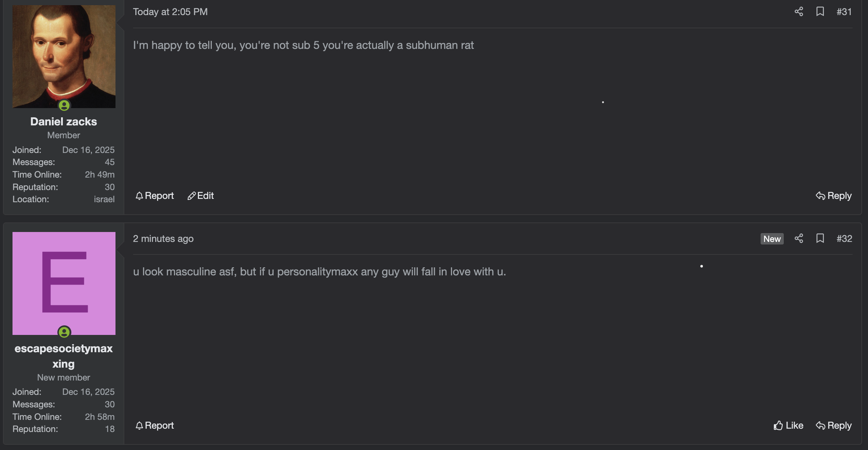Report post #32 by escapesocietymaxxing
This screenshot has width=868, height=450.
pos(154,425)
